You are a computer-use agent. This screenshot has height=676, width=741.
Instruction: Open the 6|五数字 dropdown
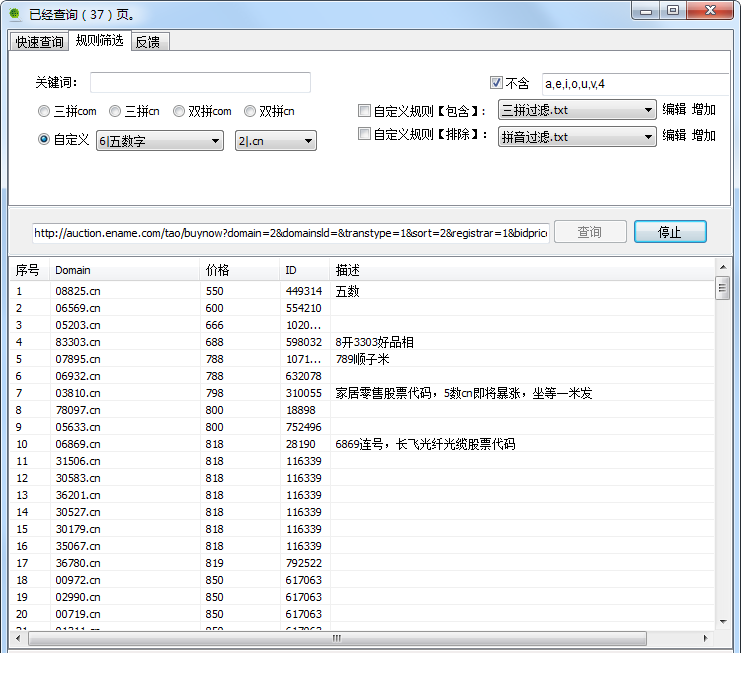160,141
